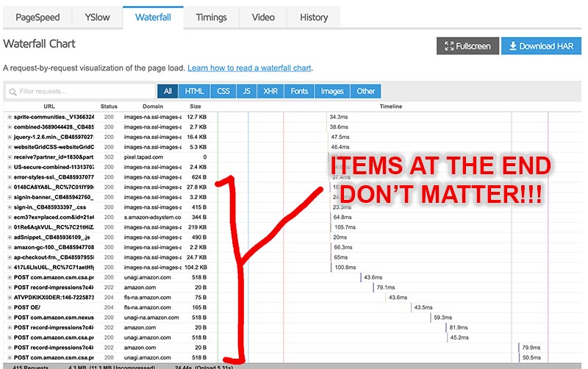The width and height of the screenshot is (588, 369).
Task: Expand the ATVPDKIKX0DER request row
Action: (10, 297)
